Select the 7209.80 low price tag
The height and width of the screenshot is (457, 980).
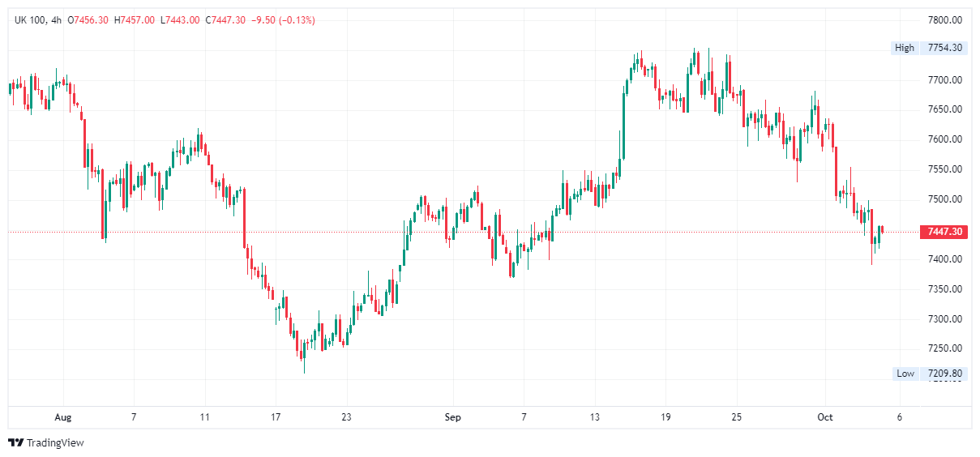pos(944,374)
